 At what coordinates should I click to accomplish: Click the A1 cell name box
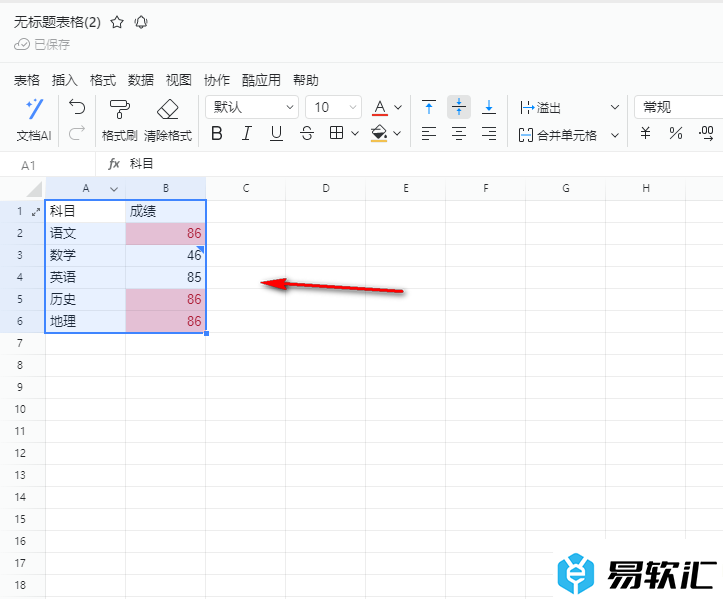[48, 165]
